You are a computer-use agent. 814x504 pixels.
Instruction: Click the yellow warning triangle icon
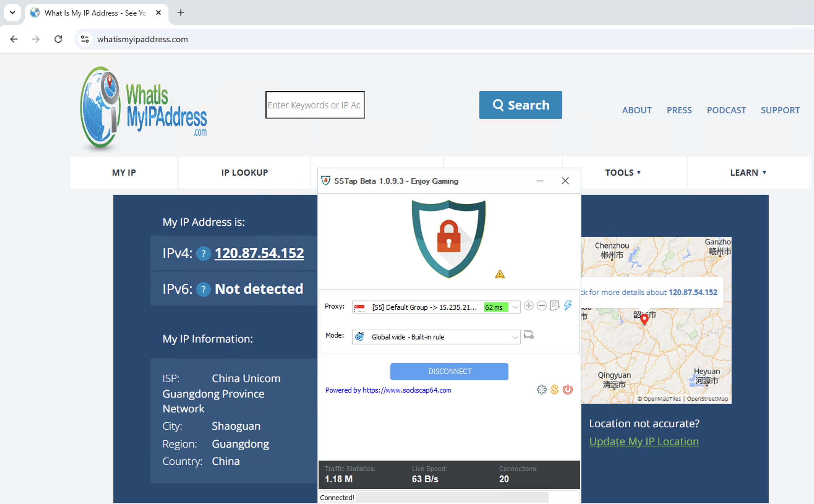pos(500,274)
